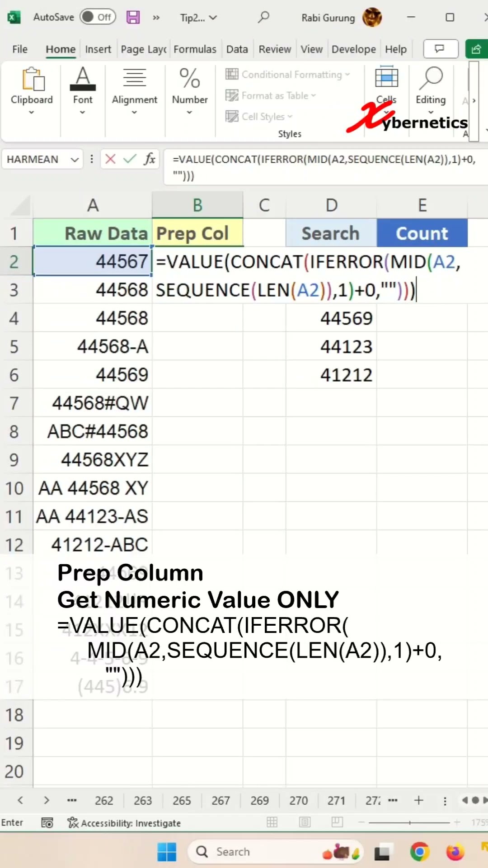Click the Insert Function fx icon
488x868 pixels.
(150, 159)
